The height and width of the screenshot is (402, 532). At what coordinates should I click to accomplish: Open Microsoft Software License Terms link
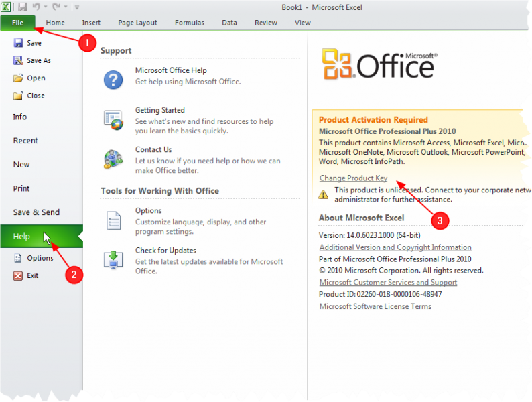pos(375,306)
